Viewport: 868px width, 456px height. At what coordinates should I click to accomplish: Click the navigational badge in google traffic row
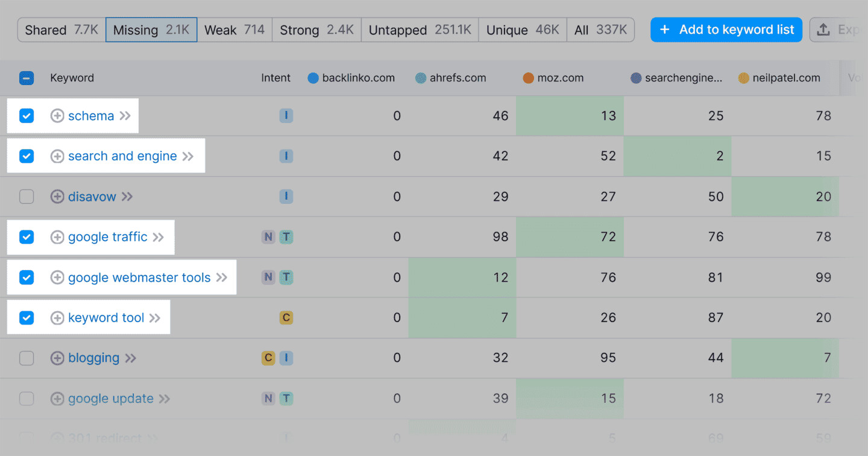(268, 237)
